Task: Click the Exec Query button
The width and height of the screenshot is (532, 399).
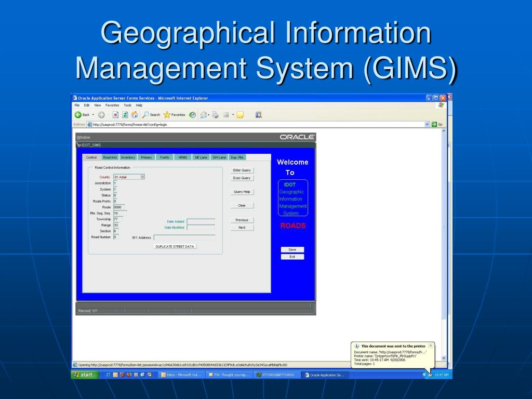Action: coord(242,178)
